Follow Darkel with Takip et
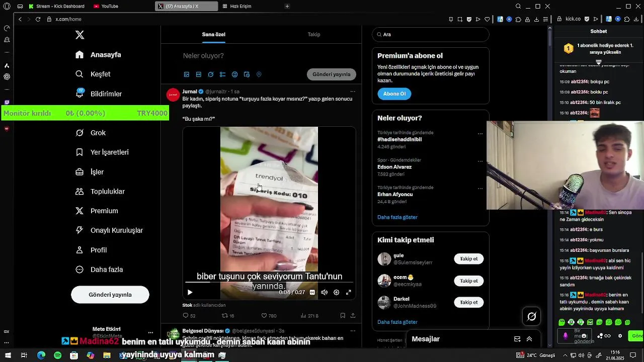The height and width of the screenshot is (362, 644). [x=469, y=302]
